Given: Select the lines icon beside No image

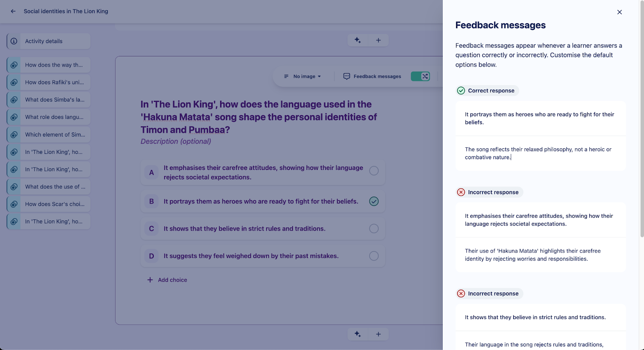Looking at the screenshot, I should pyautogui.click(x=286, y=76).
